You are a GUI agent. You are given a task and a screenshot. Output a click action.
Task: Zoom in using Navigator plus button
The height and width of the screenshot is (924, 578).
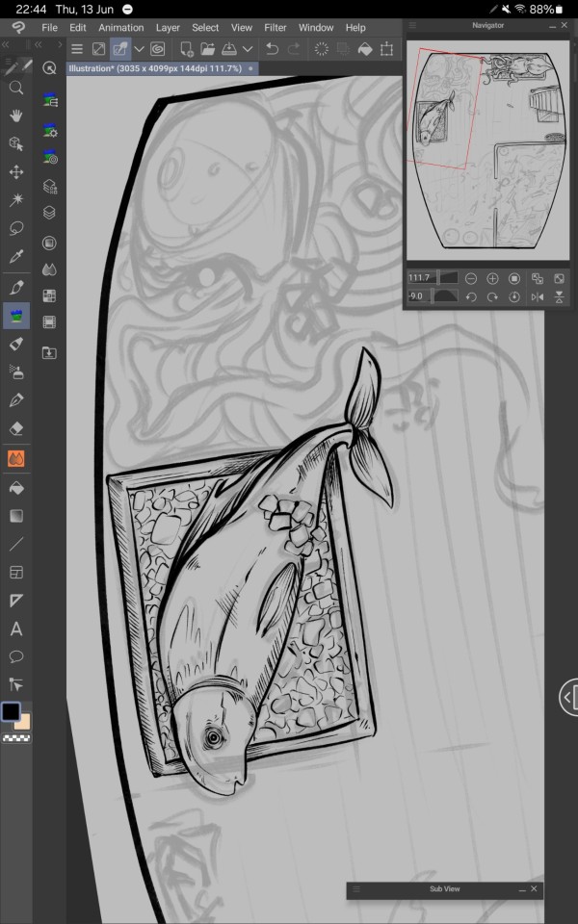[492, 278]
